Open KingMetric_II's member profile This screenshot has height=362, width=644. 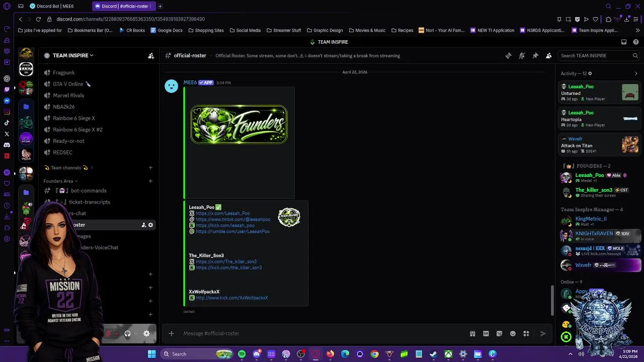(x=600, y=221)
